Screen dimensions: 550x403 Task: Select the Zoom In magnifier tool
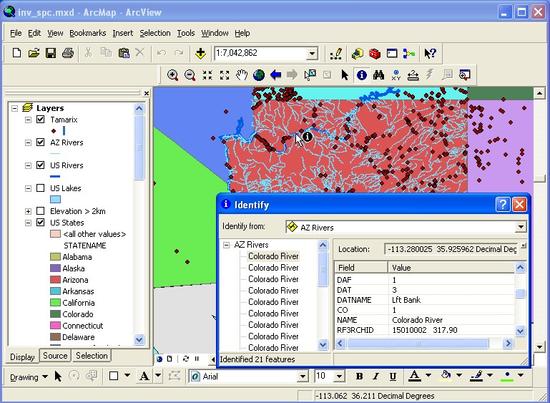point(173,75)
